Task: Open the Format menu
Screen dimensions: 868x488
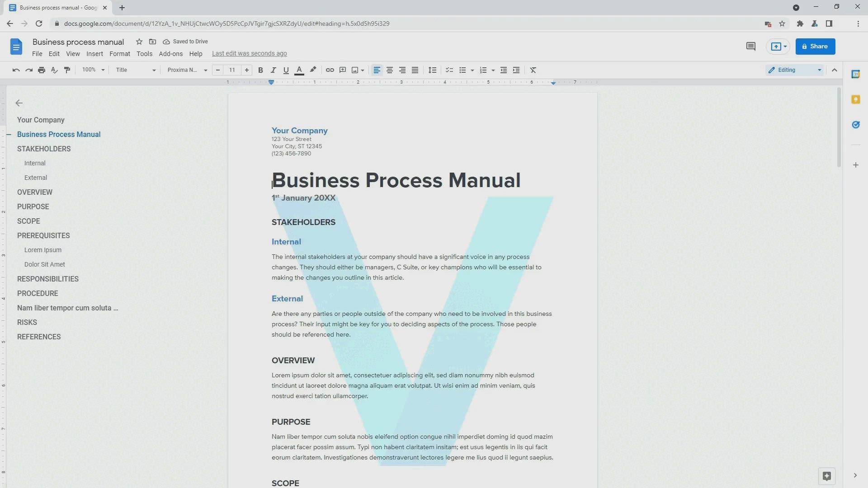Action: coord(120,54)
